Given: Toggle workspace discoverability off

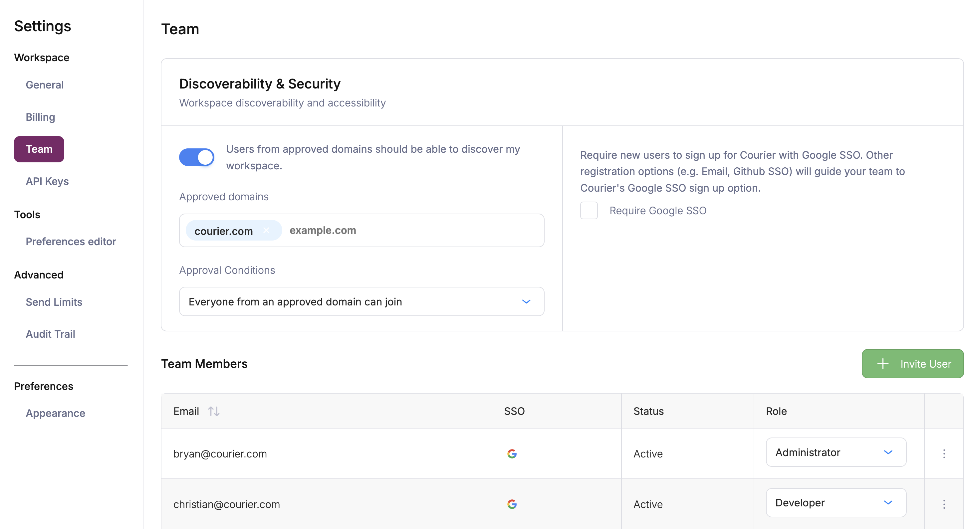Looking at the screenshot, I should point(197,157).
